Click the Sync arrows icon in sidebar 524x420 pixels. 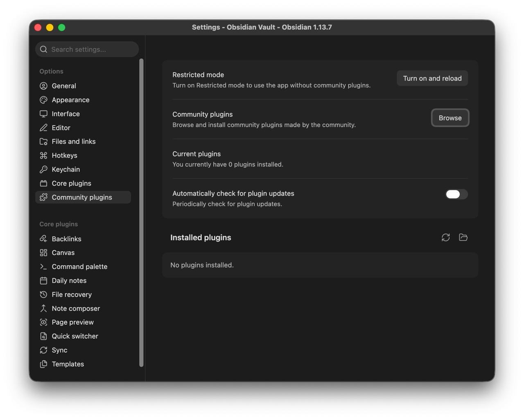pyautogui.click(x=43, y=350)
